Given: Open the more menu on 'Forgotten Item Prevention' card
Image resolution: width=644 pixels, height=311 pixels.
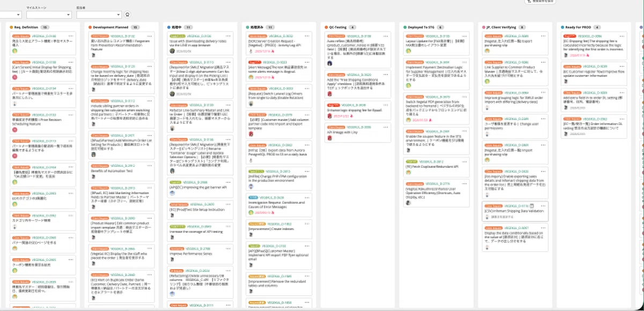Looking at the screenshot, I should tap(148, 36).
